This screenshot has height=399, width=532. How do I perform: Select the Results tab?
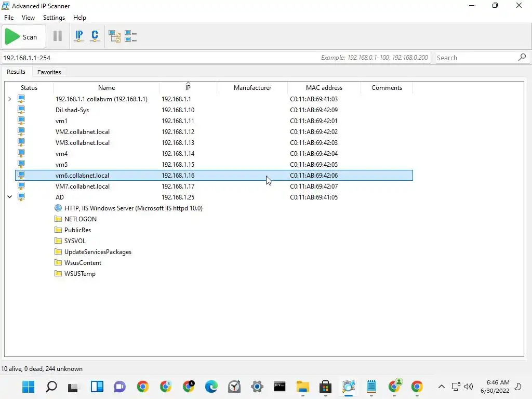tap(16, 72)
